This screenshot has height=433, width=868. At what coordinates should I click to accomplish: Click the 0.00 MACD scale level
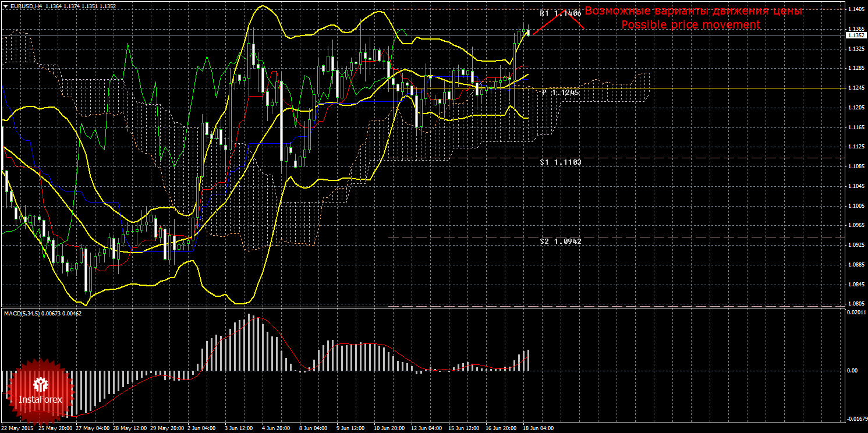point(851,371)
